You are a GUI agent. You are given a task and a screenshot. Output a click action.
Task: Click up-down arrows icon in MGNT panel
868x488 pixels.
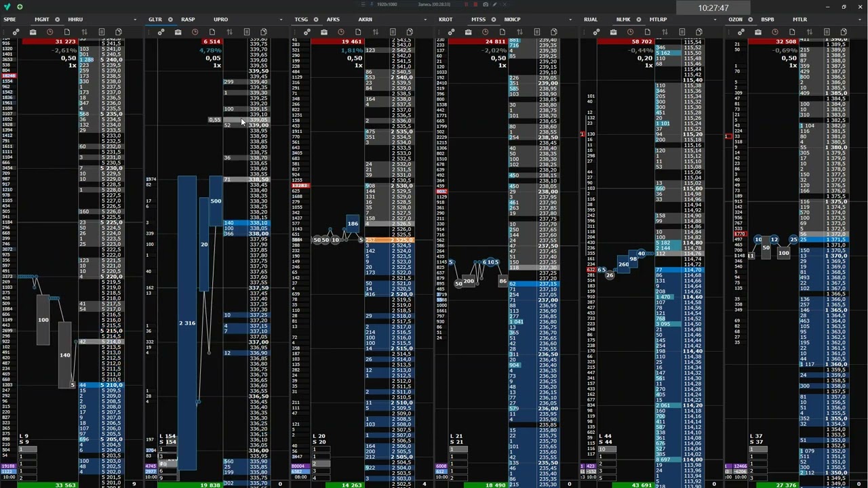tap(84, 32)
